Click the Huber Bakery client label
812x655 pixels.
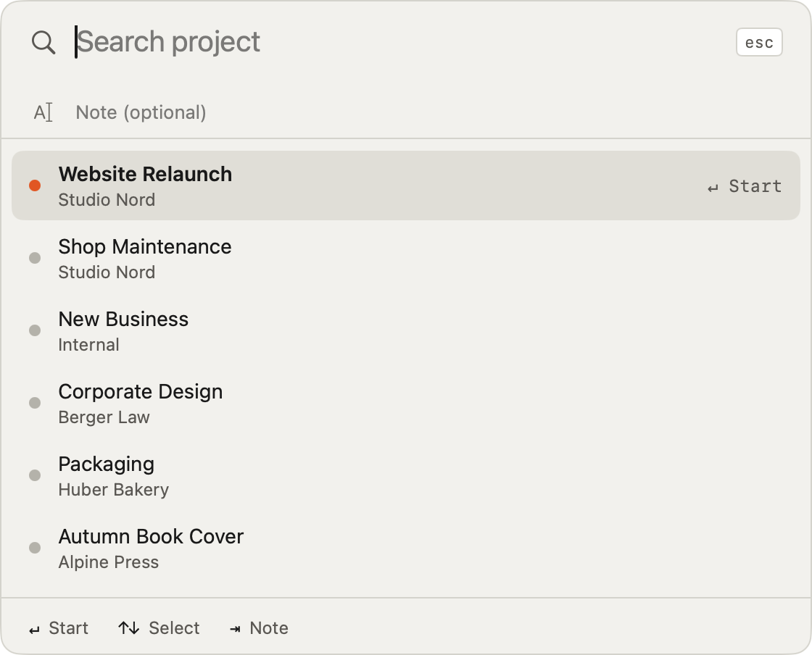click(x=113, y=490)
